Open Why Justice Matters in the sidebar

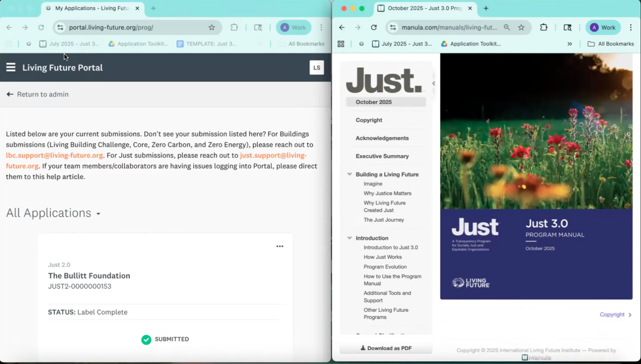click(388, 193)
